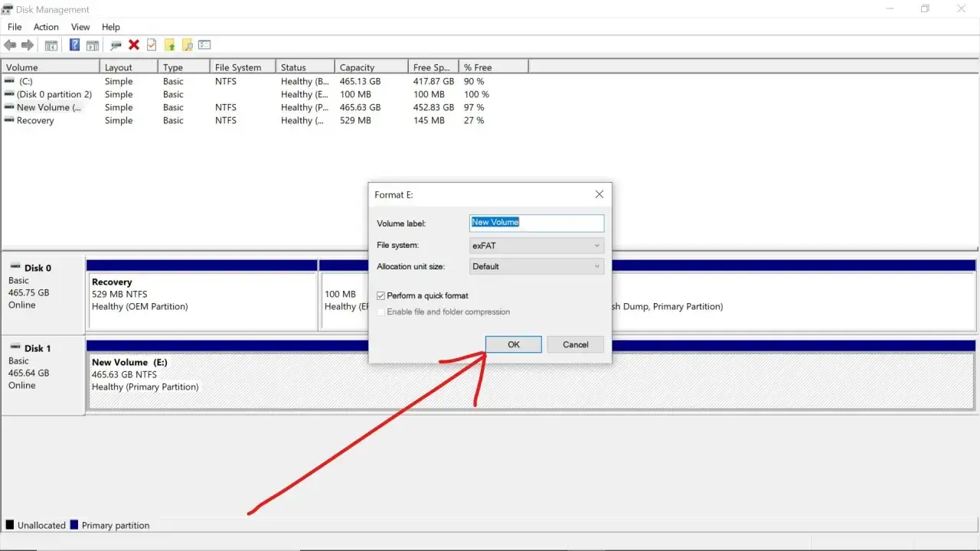980x551 pixels.
Task: Select the New Volume (E:) partition block
Action: pos(532,381)
